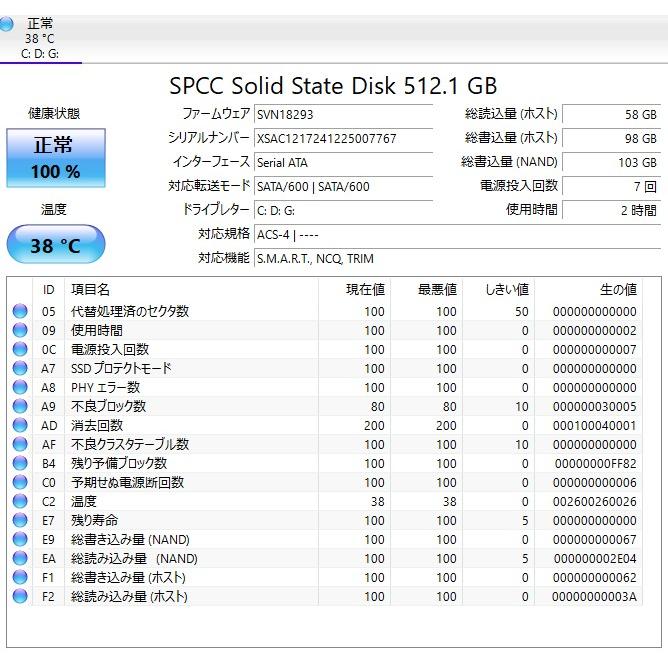Click current value 200 in row AD
This screenshot has width=668, height=668.
374,426
